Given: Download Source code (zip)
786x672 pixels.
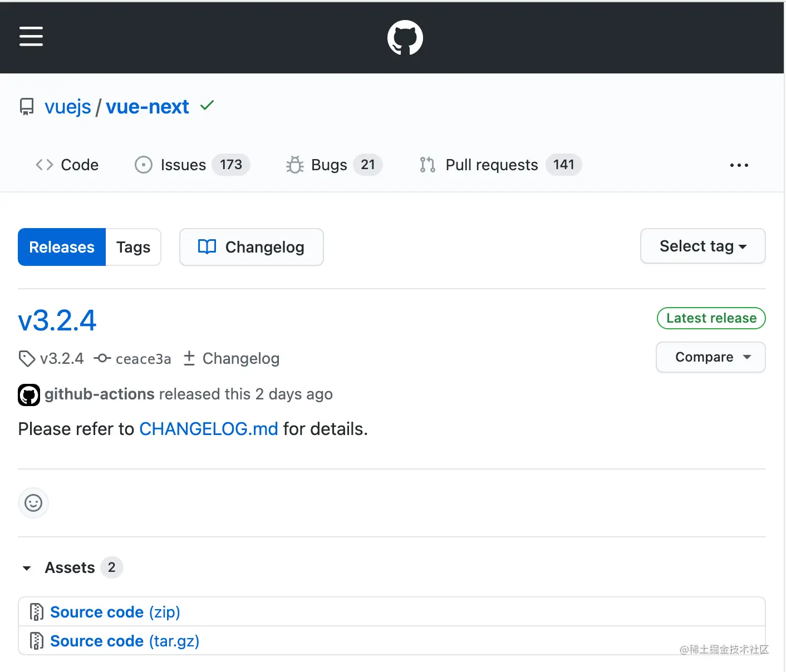Looking at the screenshot, I should 115,612.
